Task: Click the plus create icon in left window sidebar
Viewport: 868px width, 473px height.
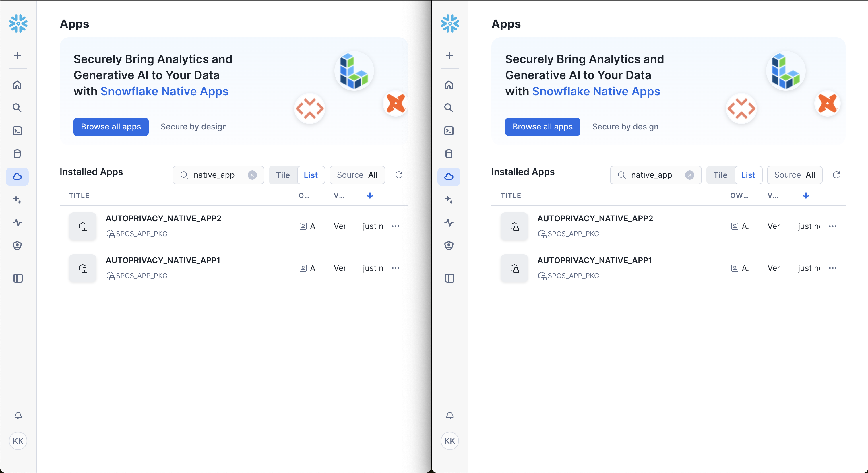Action: click(x=18, y=55)
